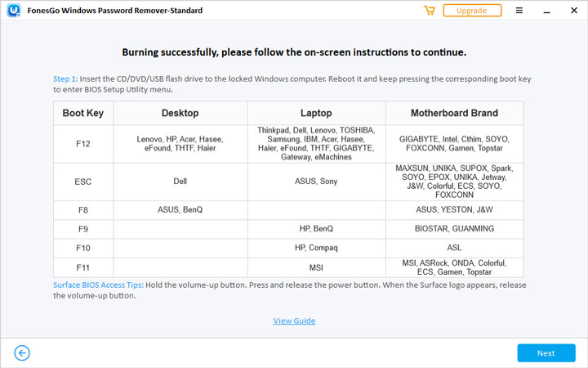This screenshot has height=368, width=588.
Task: Click the 'ASUS, YESTON, J&W' motherboard cell
Action: coord(454,210)
